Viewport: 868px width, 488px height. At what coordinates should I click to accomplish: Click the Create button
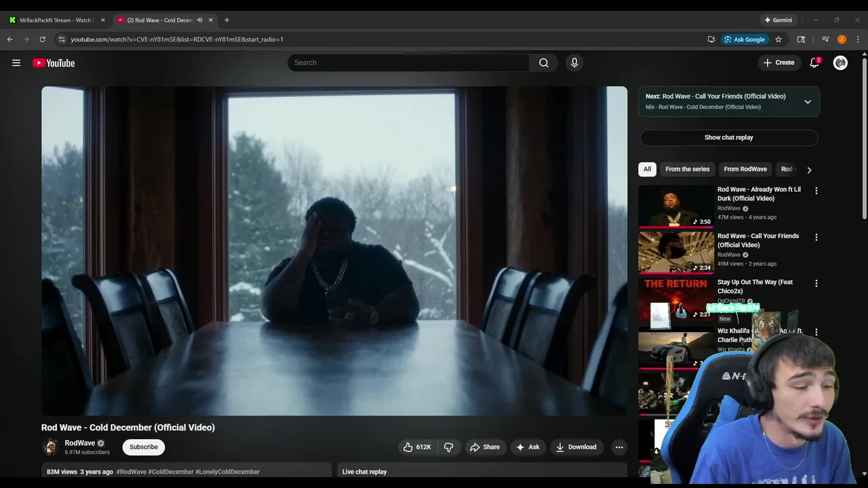point(778,62)
